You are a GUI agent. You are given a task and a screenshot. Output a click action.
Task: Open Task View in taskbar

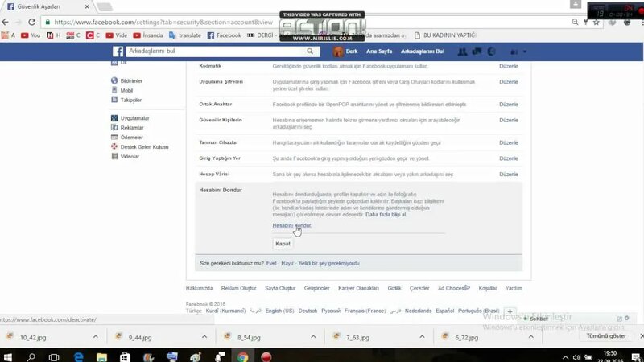tap(54, 357)
